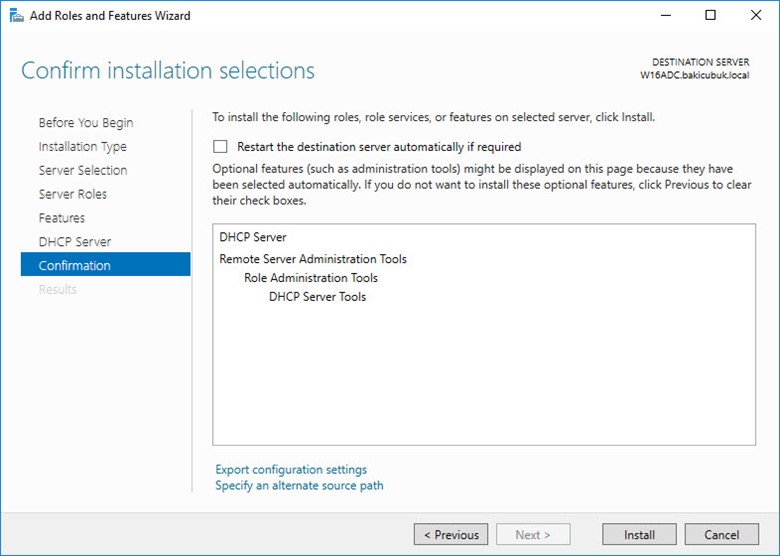The width and height of the screenshot is (780, 556).
Task: Select DHCP Server entry in list
Action: point(253,238)
